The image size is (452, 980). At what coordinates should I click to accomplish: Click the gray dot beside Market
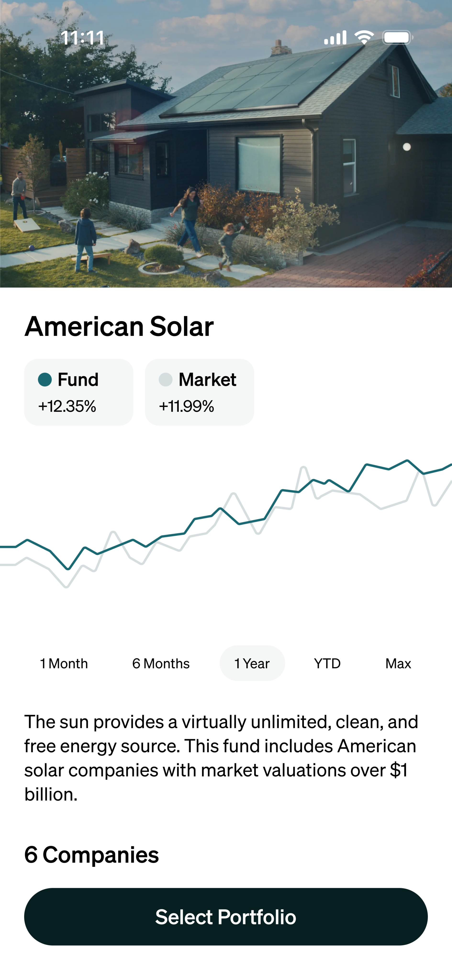tap(166, 379)
